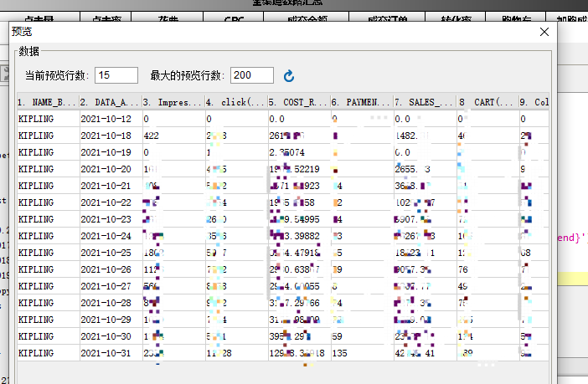588x384 pixels.
Task: Select the CART column header
Action: 487,102
